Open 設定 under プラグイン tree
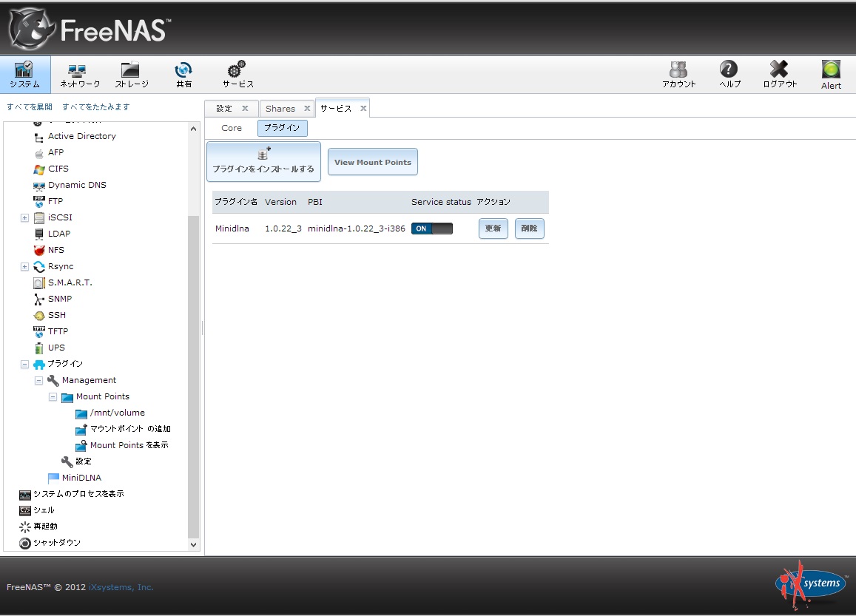This screenshot has height=616, width=856. coord(84,461)
